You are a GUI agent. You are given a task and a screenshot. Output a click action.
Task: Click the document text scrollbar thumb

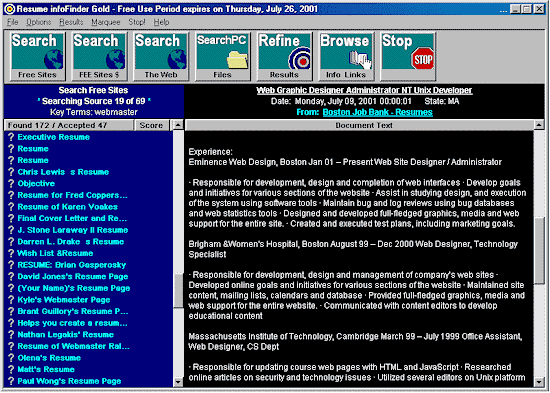click(539, 250)
